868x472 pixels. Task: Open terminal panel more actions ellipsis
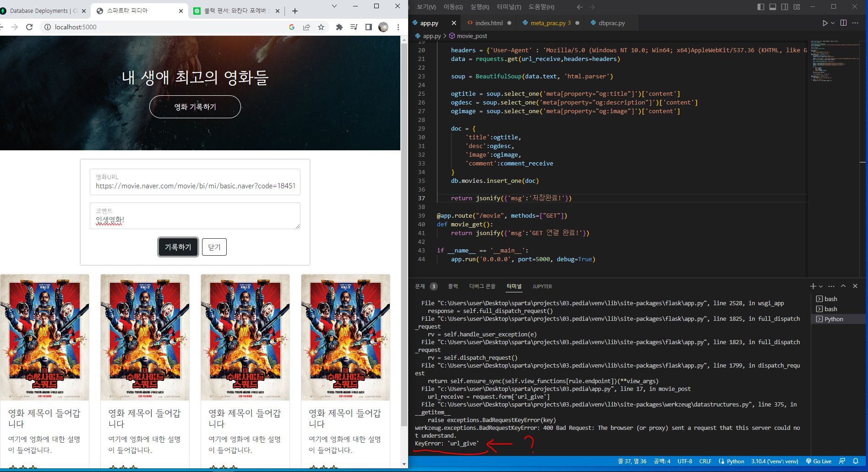[x=831, y=286]
